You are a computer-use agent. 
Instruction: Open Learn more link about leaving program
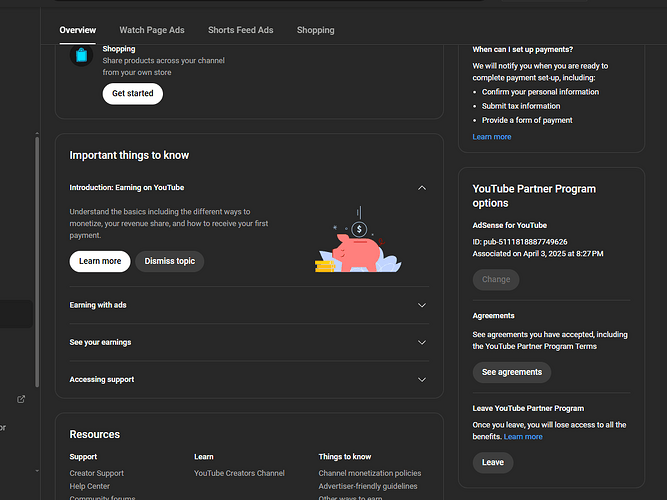pos(523,437)
